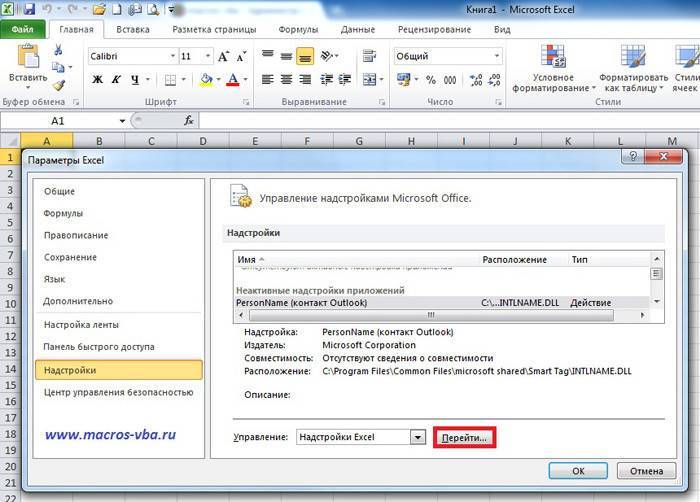
Task: Open the font color swatch (red A)
Action: (x=232, y=79)
